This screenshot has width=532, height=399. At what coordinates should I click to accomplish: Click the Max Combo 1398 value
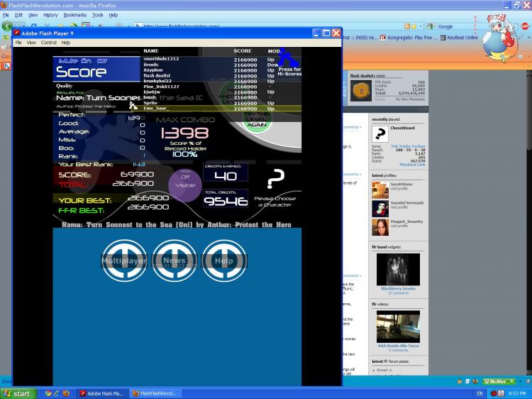tap(185, 133)
